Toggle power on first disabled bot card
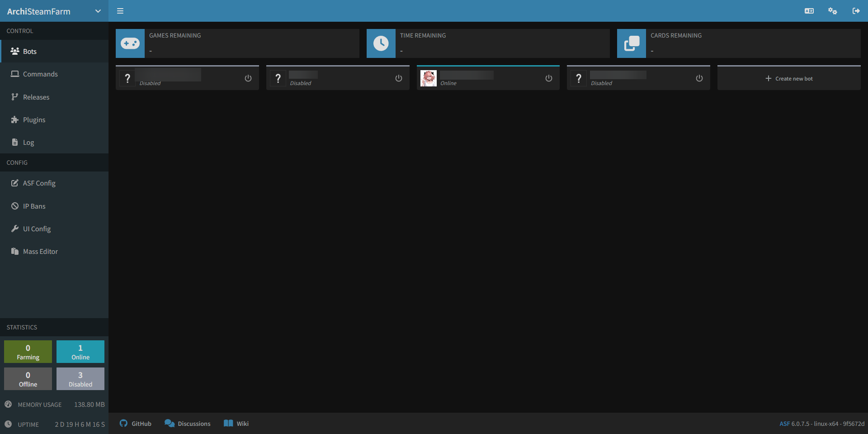868x434 pixels. 248,78
